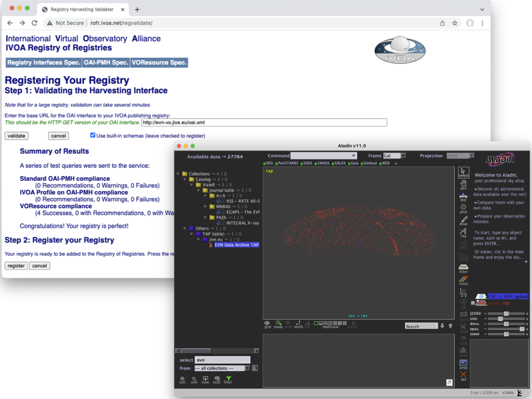Click the coll. icon in Aladin tree toolbar
This screenshot has width=532, height=399.
[182, 380]
